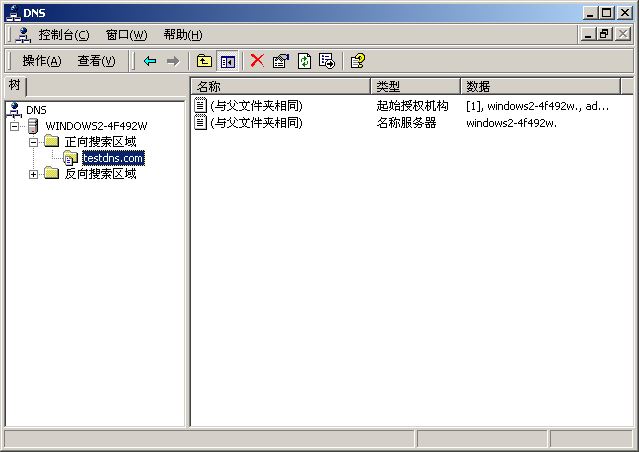Click the Up one level folder icon

204,61
